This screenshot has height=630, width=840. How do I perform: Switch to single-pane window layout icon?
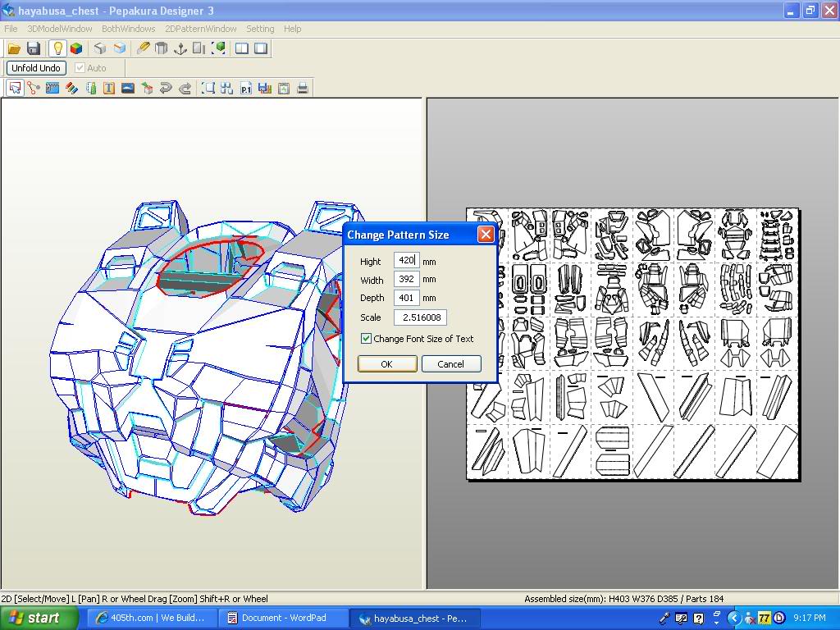[261, 48]
